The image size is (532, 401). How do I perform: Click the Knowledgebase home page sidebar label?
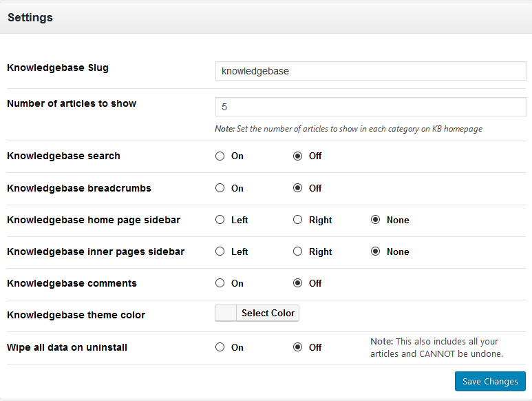(94, 220)
